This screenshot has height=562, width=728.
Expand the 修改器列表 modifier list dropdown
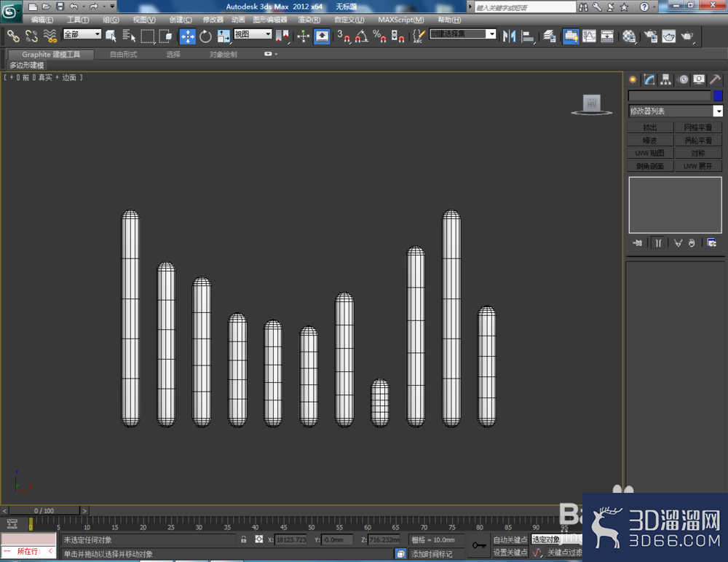[676, 111]
